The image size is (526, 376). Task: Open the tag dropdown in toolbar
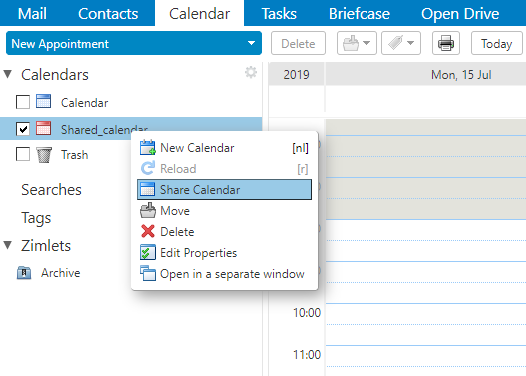(x=401, y=43)
